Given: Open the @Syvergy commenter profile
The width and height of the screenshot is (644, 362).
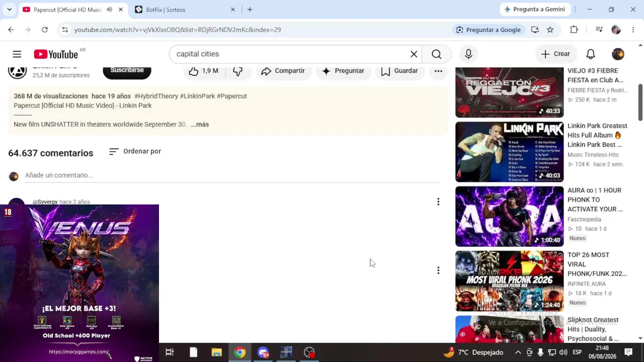Looking at the screenshot, I should pos(45,202).
